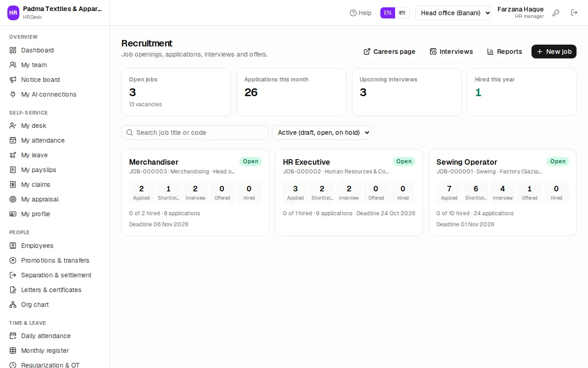Open Daily attendance page
The image size is (588, 368).
point(55,336)
